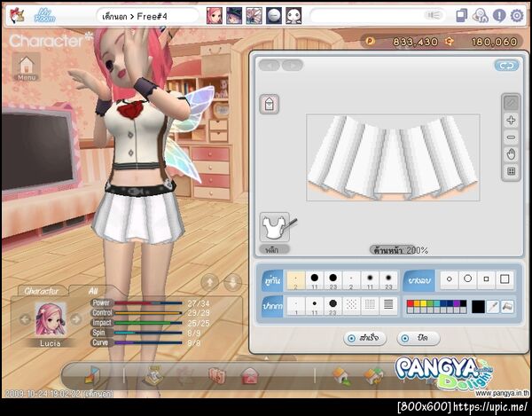Image resolution: width=532 pixels, height=416 pixels.
Task: Select pen size 23
Action: tap(332, 306)
